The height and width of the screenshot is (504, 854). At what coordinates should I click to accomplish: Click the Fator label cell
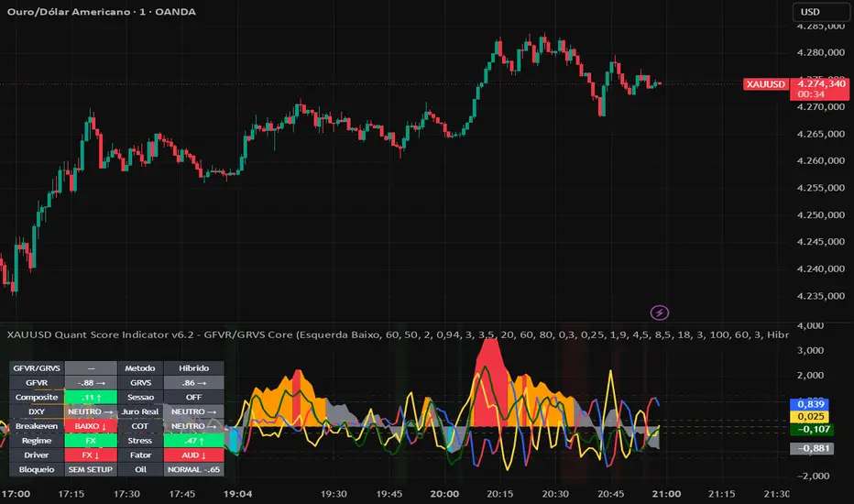point(140,455)
